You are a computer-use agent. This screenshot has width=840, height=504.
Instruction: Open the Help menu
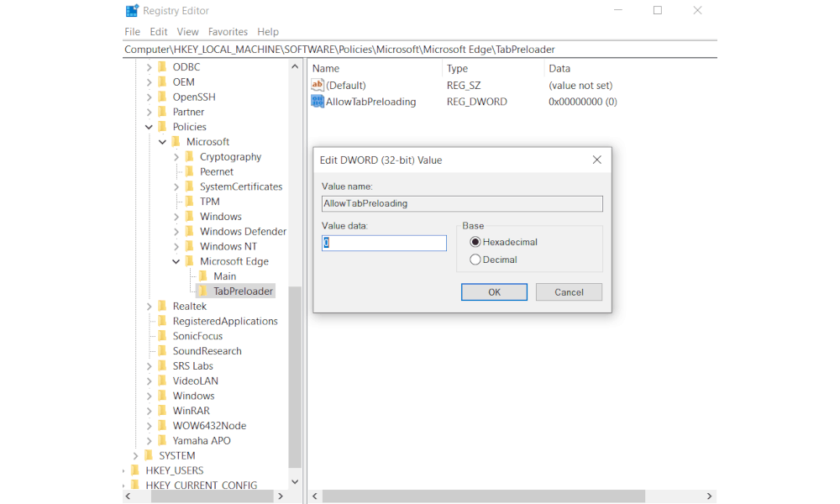267,32
